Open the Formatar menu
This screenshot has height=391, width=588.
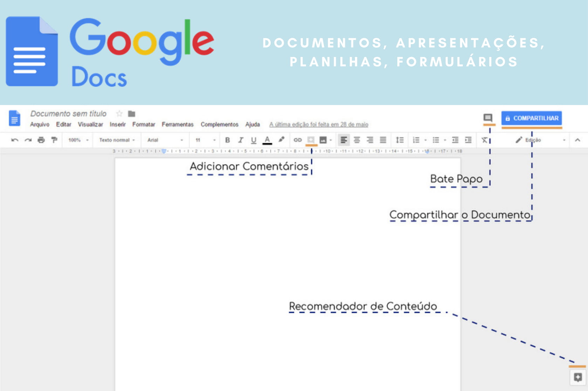pyautogui.click(x=144, y=124)
